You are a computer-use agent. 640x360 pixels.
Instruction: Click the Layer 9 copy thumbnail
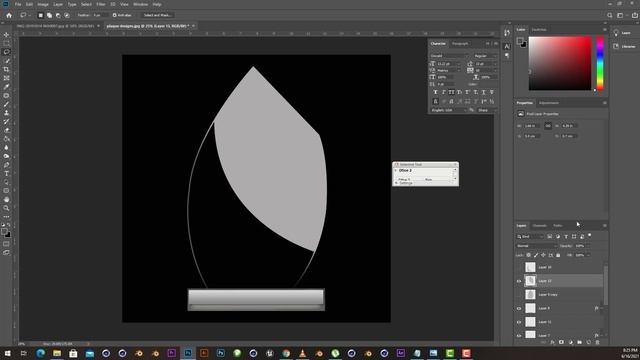(530, 294)
